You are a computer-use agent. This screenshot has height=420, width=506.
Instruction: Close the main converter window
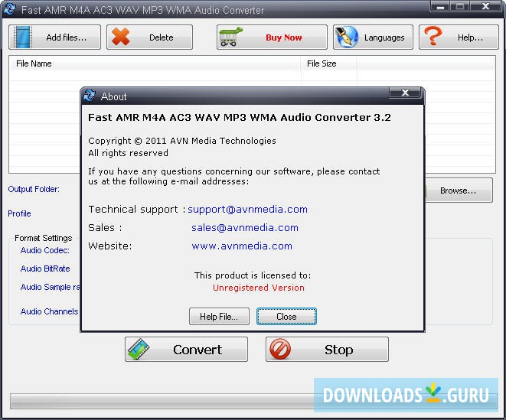[485, 6]
